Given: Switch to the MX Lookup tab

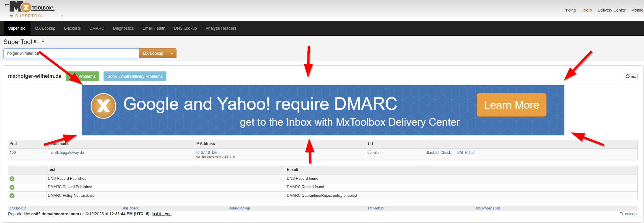Looking at the screenshot, I should 45,28.
